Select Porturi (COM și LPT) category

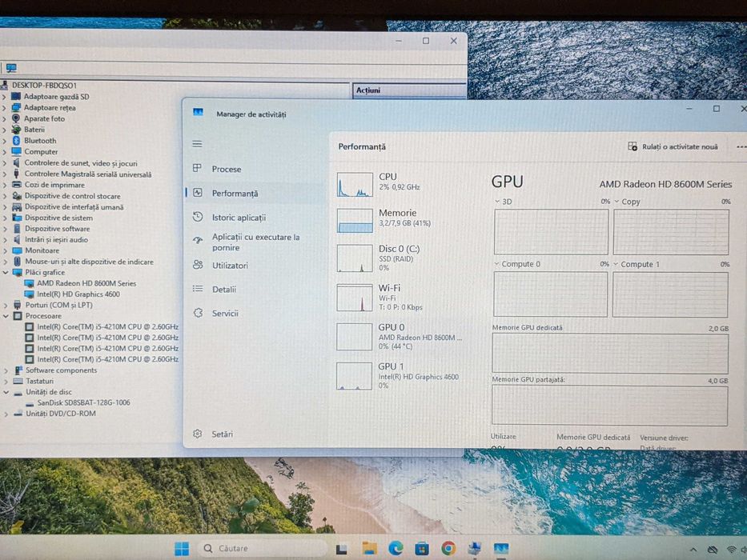[58, 306]
